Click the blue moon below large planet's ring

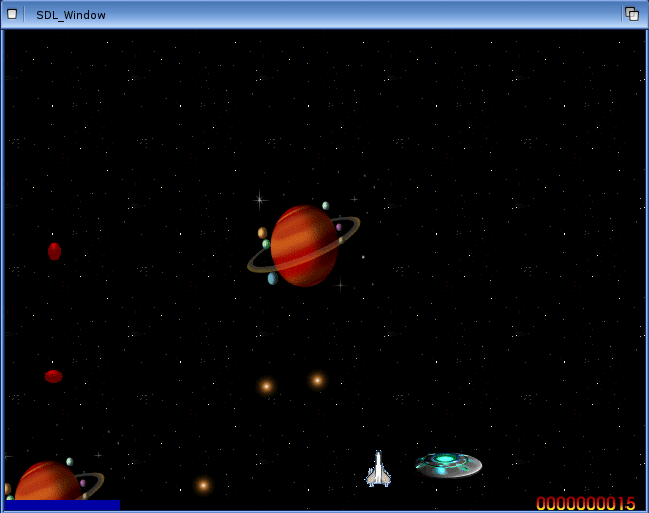pyautogui.click(x=272, y=279)
